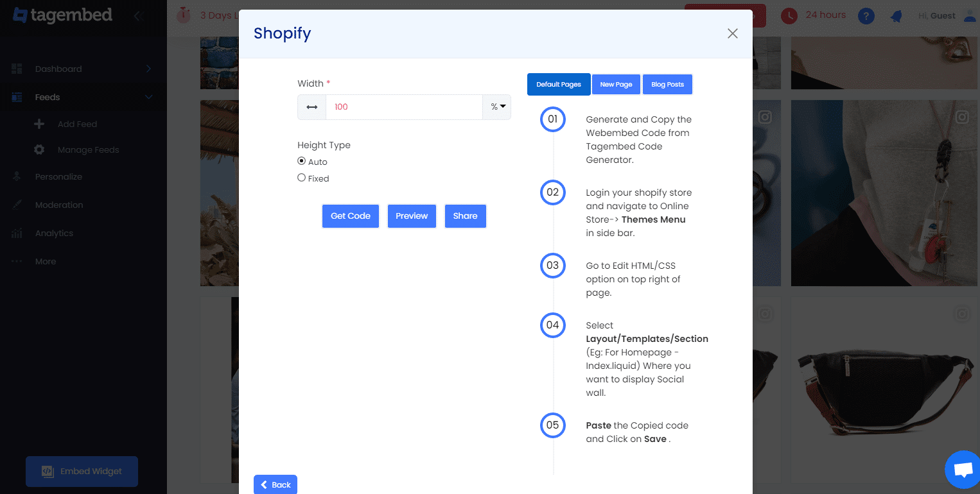This screenshot has width=980, height=494.
Task: Click the Hi, Guest user profile
Action: (947, 16)
